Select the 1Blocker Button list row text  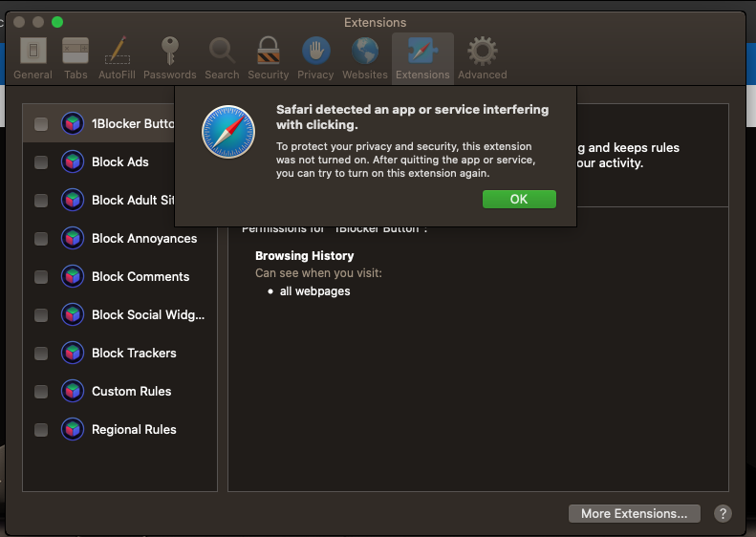(133, 124)
